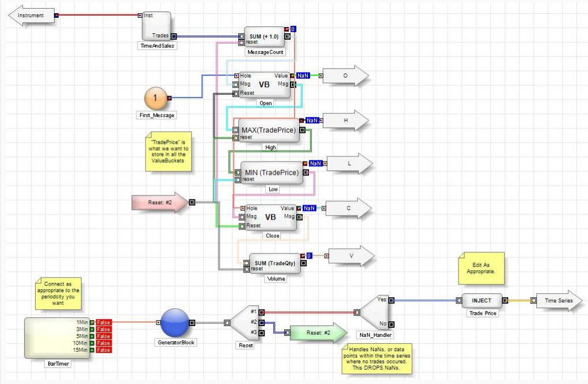The image size is (588, 384).
Task: Click the V output arrow
Action: coord(350,255)
